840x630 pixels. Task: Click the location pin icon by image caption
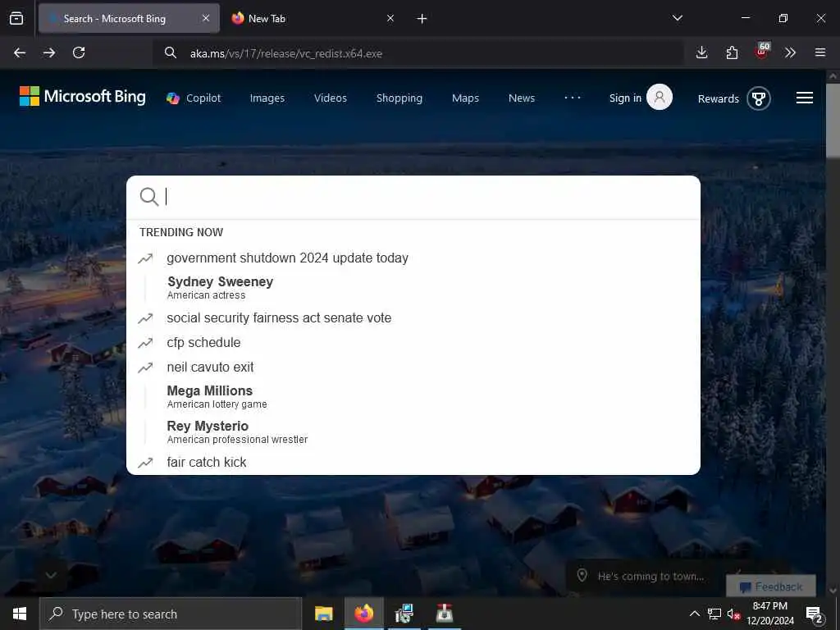pyautogui.click(x=582, y=576)
